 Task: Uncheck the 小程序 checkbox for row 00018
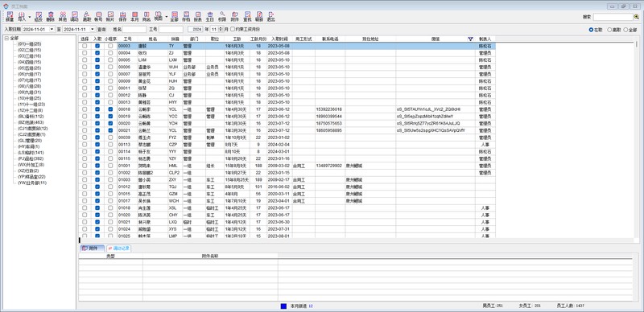pyautogui.click(x=110, y=109)
